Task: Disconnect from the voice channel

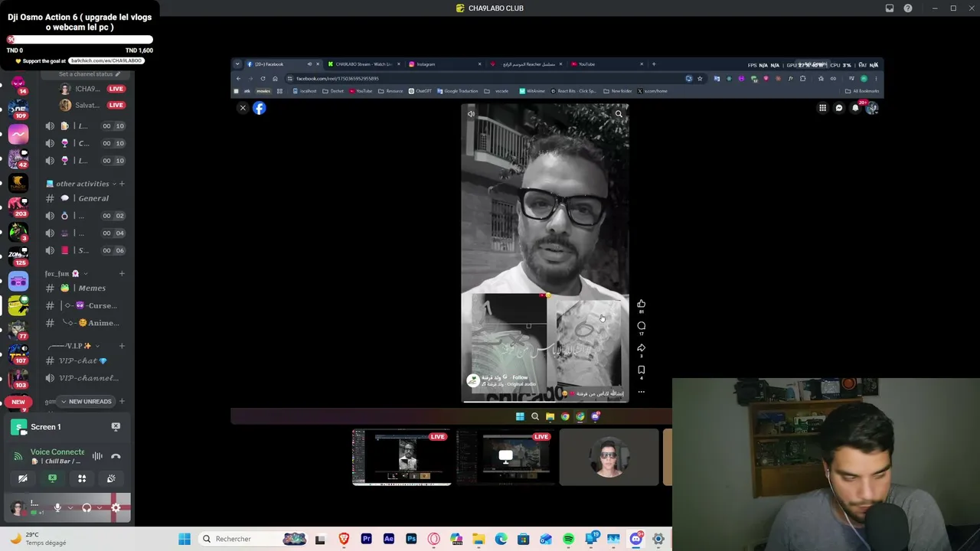Action: (116, 456)
